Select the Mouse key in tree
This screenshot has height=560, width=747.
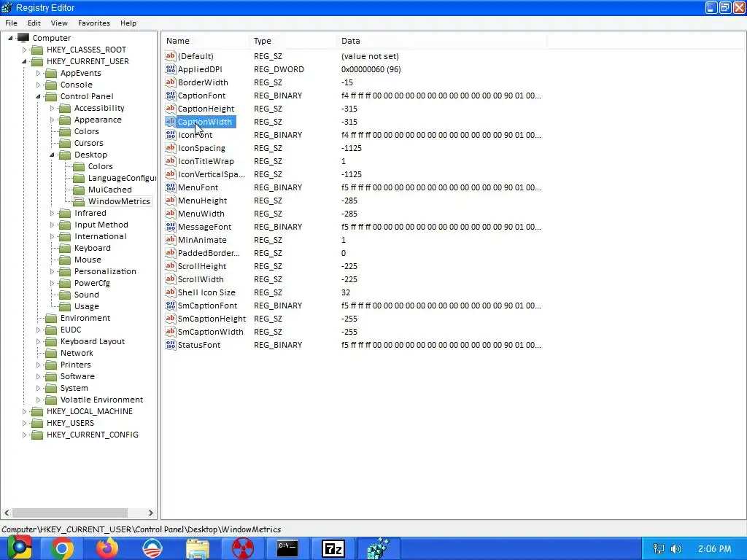[x=88, y=260]
